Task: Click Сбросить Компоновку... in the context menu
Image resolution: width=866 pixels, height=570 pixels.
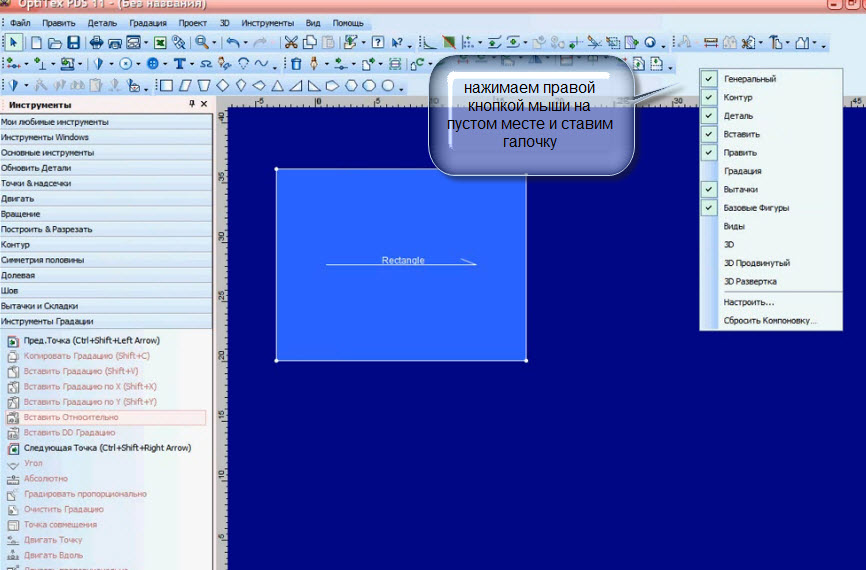Action: coord(770,320)
